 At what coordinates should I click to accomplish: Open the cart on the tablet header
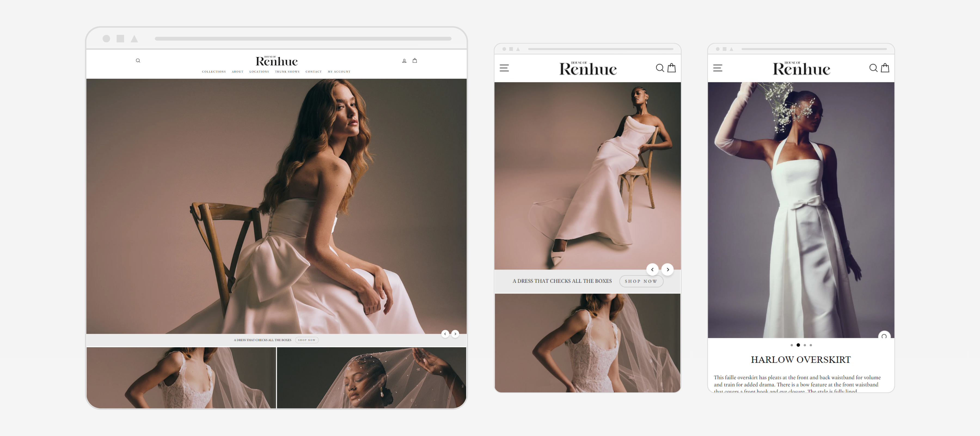[672, 68]
